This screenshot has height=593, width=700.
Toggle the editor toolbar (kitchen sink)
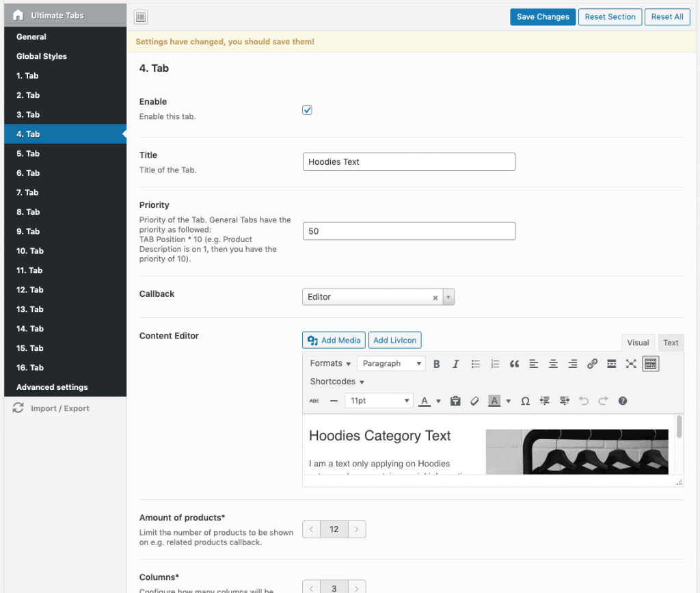coord(651,364)
